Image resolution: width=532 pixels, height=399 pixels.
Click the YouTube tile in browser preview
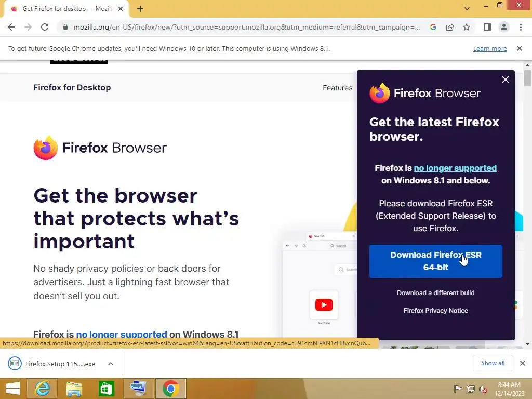tap(324, 305)
